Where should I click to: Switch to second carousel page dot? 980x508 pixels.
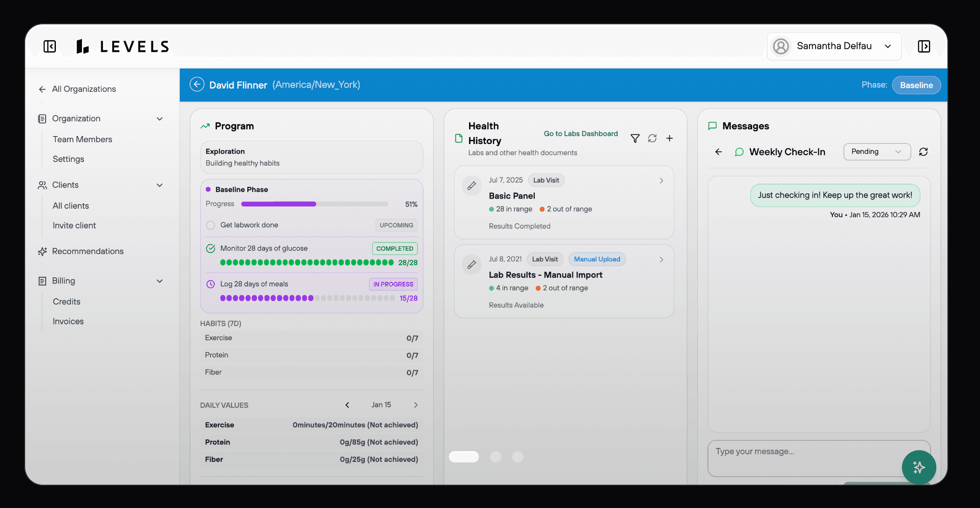click(496, 457)
